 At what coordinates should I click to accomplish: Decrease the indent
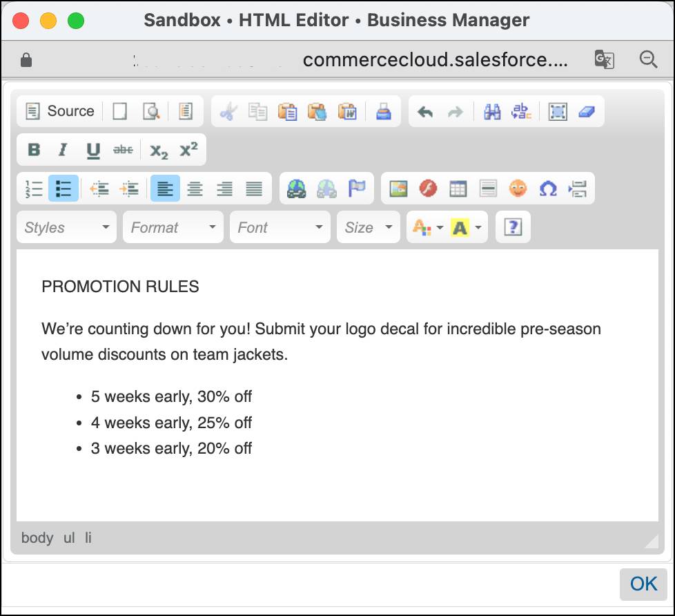[99, 189]
